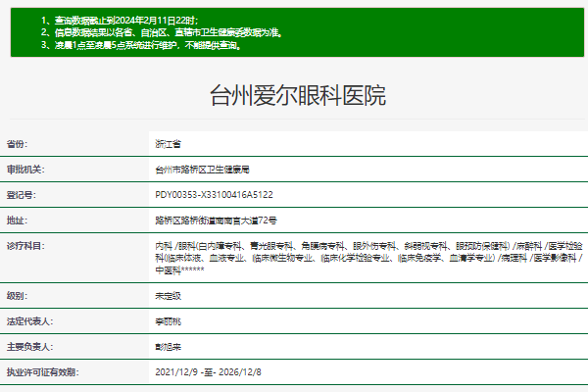
Task: Select the level value 未定级
Action: point(169,295)
